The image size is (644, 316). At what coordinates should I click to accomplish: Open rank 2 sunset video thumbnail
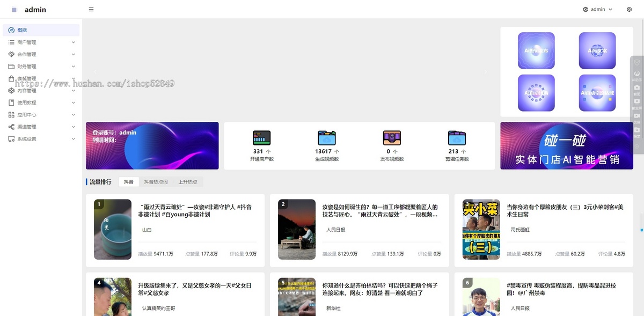coord(297,230)
